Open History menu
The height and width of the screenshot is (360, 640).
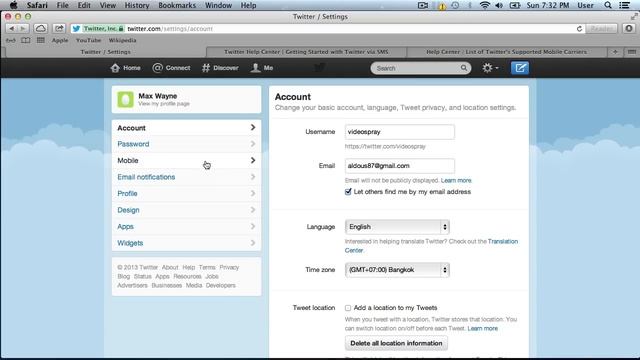click(137, 5)
